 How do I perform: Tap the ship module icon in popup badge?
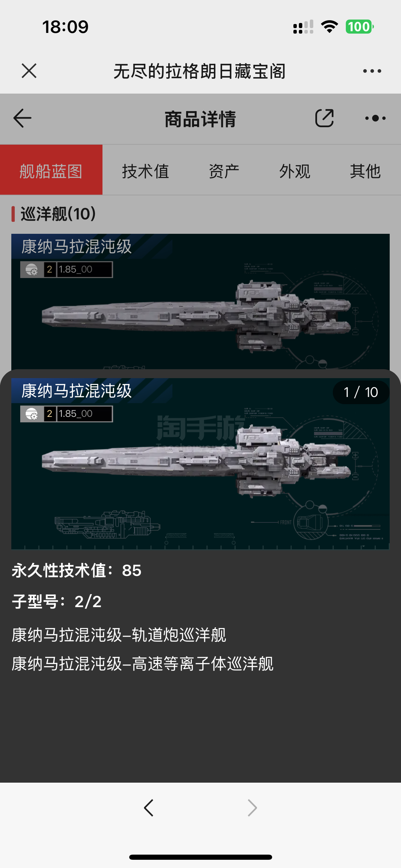click(32, 414)
